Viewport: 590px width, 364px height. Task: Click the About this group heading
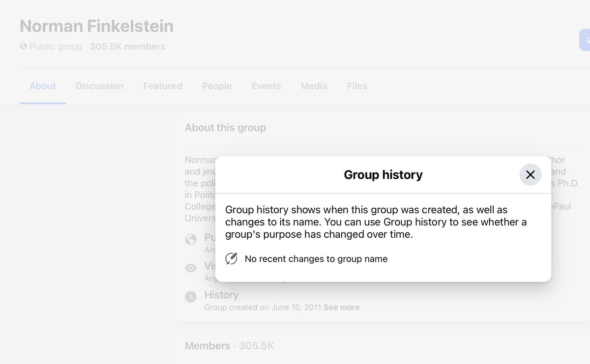[x=225, y=128]
